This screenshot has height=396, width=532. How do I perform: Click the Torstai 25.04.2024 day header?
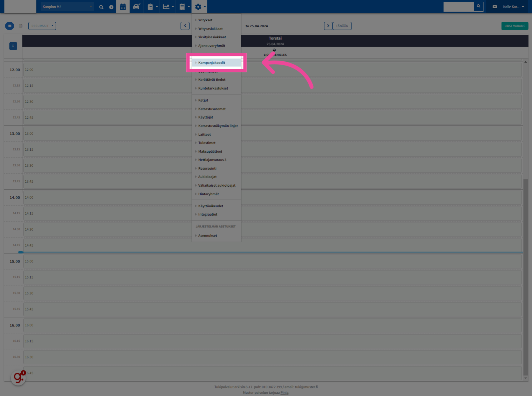(x=275, y=41)
